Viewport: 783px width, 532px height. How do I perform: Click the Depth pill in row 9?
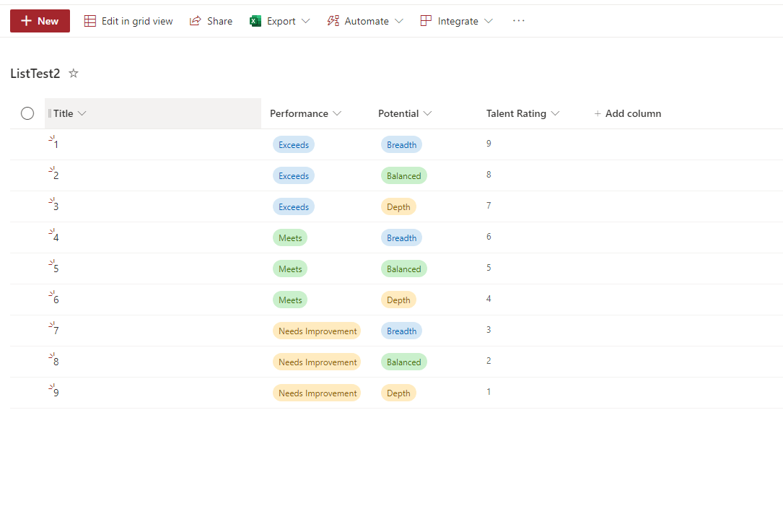[x=398, y=393]
